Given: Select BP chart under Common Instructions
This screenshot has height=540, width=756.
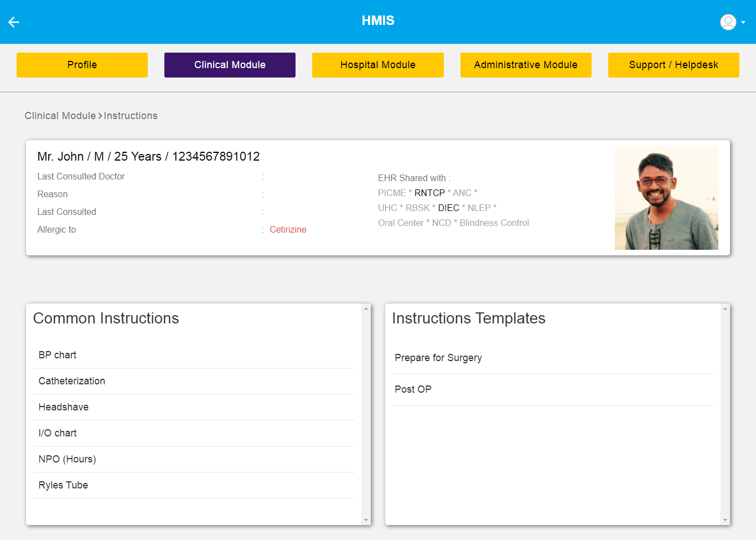Looking at the screenshot, I should click(x=57, y=355).
